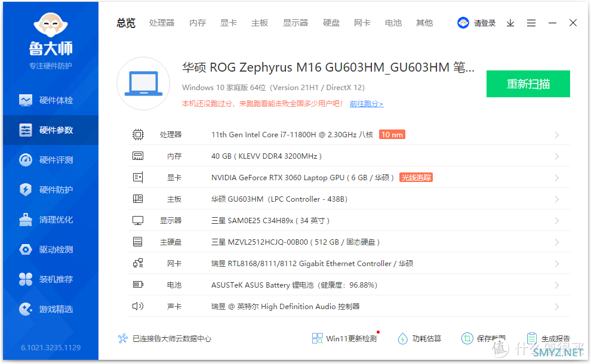Click the 重新扫描 rescan button
Screen dimensions: 591x364
(x=528, y=84)
